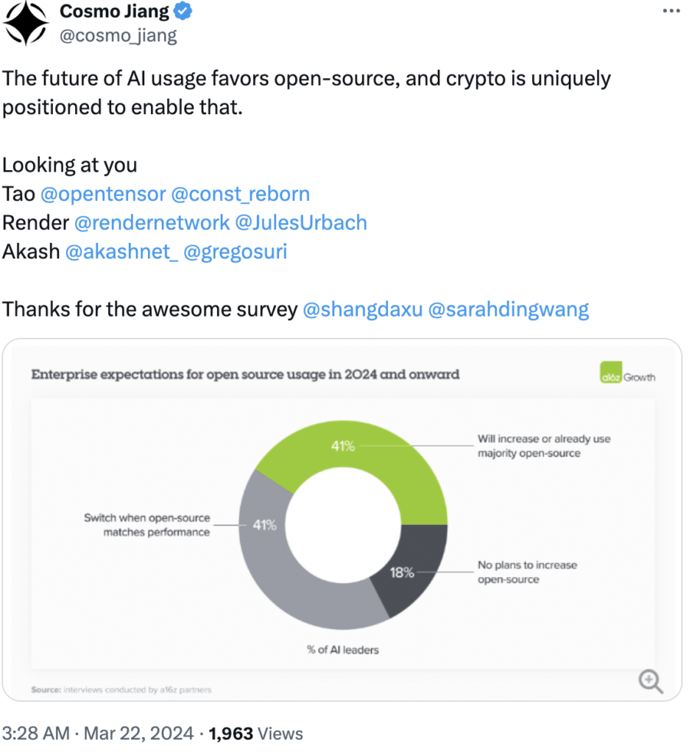Click the magnifier zoom icon on chart
The image size is (700, 754).
tap(651, 681)
